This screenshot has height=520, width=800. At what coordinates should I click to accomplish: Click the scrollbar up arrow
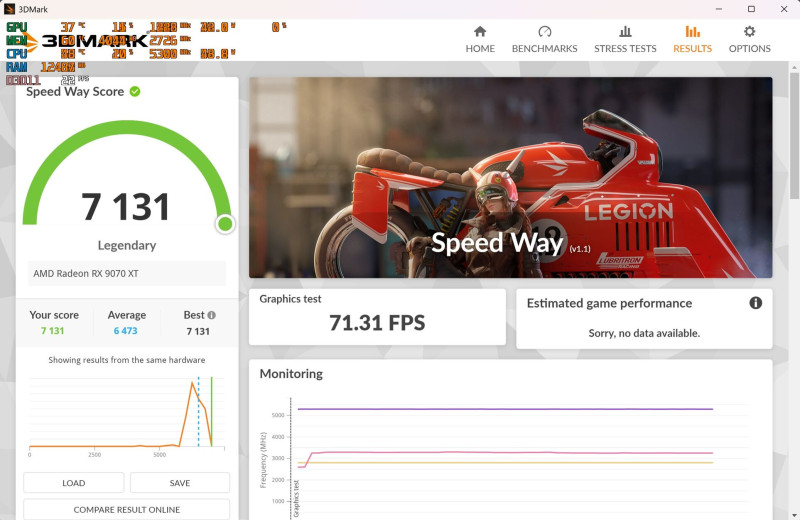(794, 67)
